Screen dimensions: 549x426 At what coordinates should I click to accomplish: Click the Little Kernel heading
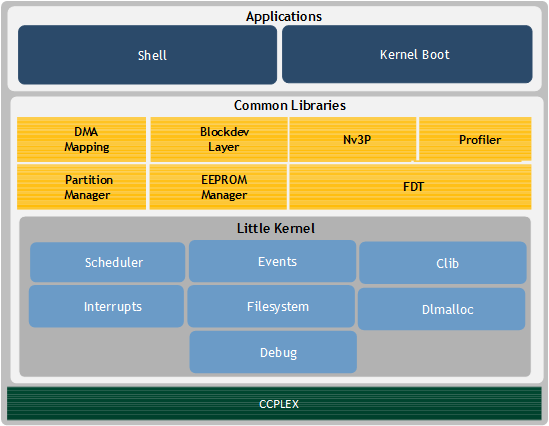coord(276,228)
